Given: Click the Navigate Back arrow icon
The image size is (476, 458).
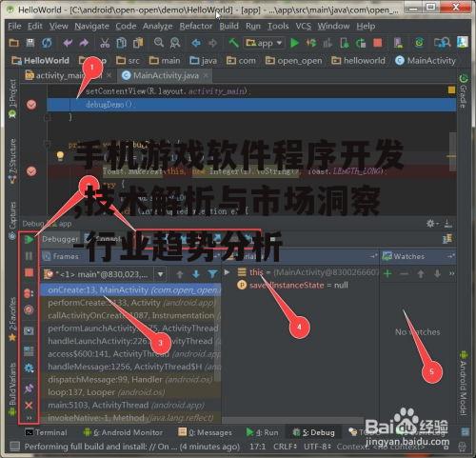Looking at the screenshot, I should coord(196,43).
